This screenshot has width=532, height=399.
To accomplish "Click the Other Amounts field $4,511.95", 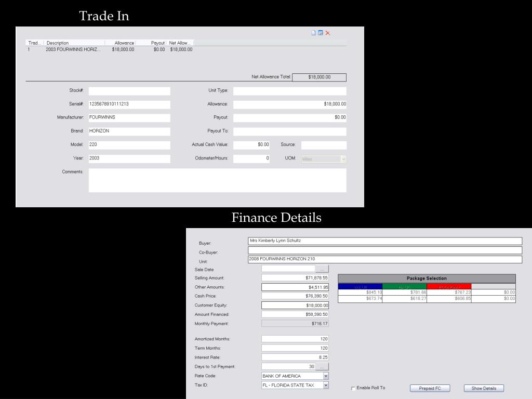I will (x=295, y=287).
